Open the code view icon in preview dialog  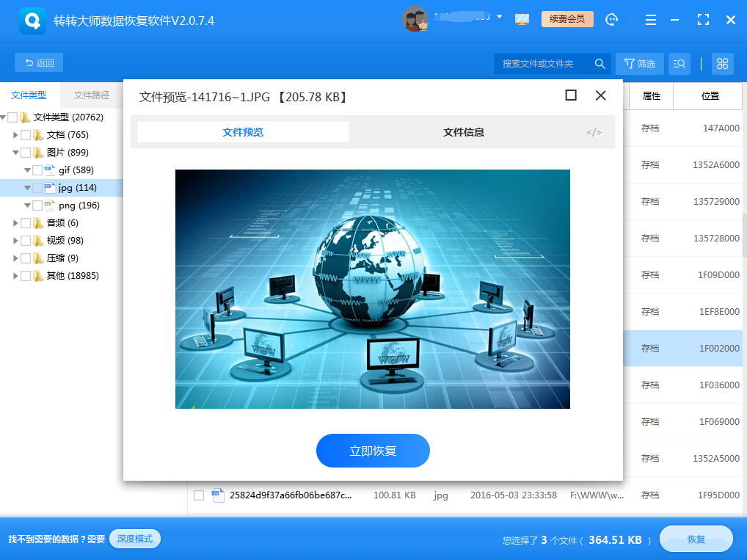coord(594,133)
